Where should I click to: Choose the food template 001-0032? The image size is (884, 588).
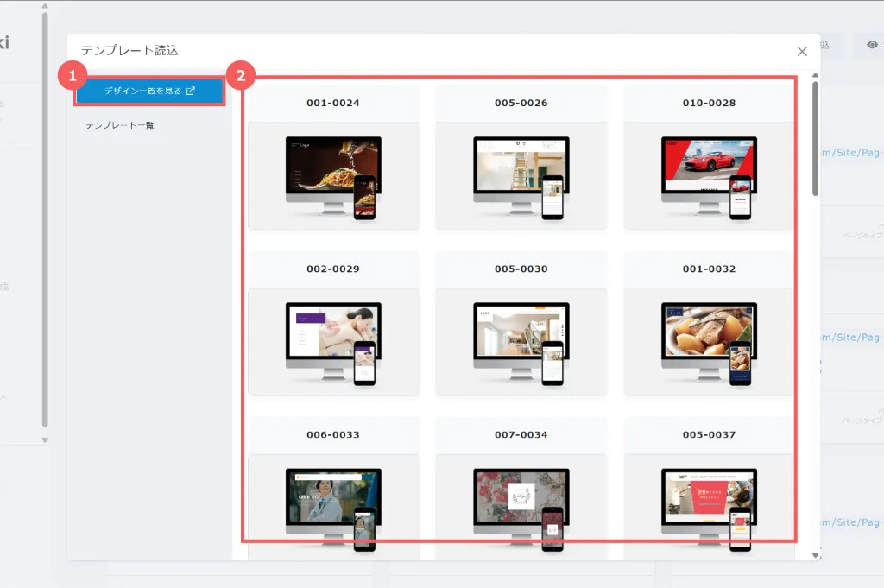[709, 341]
